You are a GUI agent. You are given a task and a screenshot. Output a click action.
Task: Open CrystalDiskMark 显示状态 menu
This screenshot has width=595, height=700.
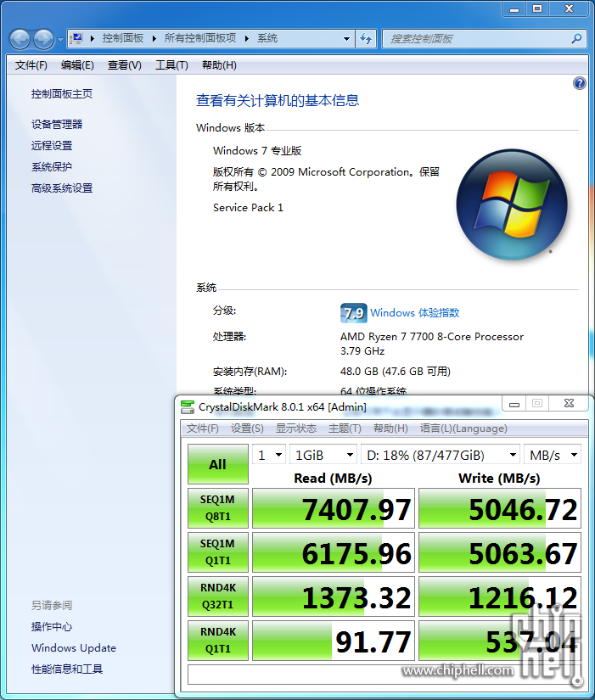point(295,428)
